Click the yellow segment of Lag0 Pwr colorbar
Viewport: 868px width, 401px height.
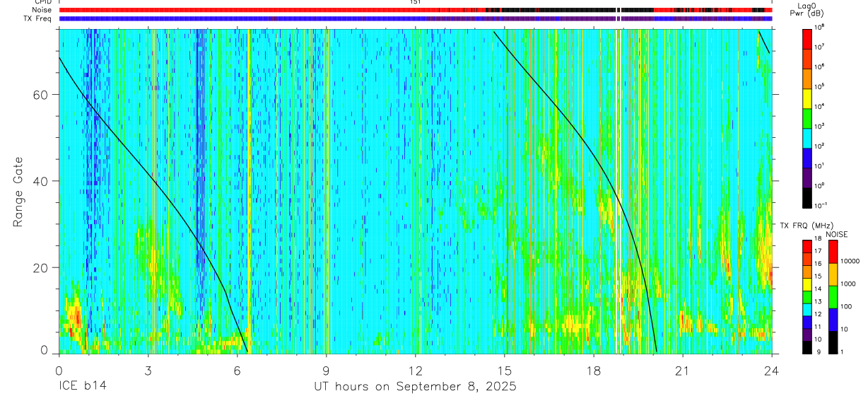[x=807, y=98]
